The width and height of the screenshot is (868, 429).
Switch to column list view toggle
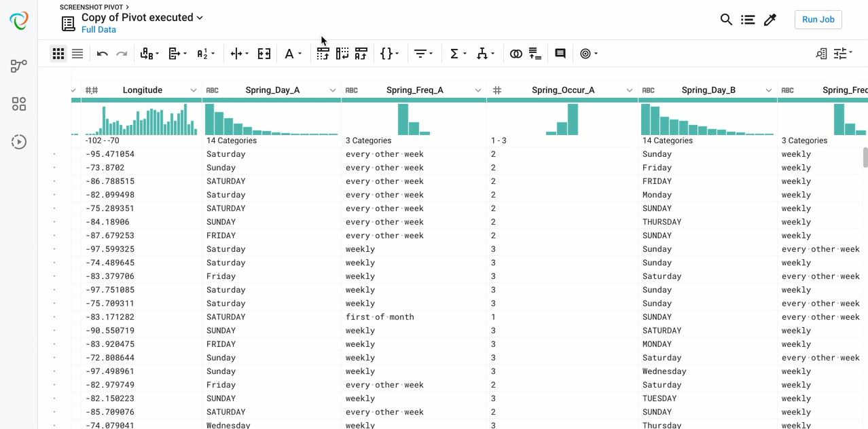pos(77,54)
